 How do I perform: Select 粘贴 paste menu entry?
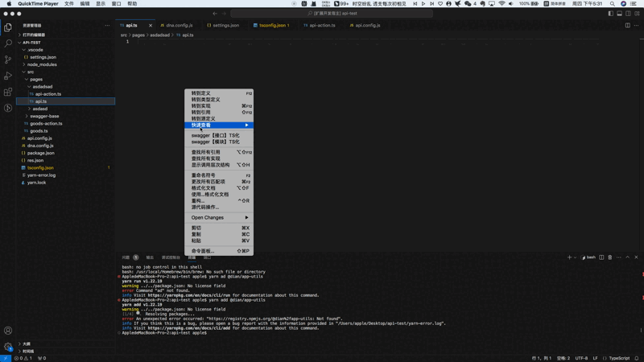(219, 241)
